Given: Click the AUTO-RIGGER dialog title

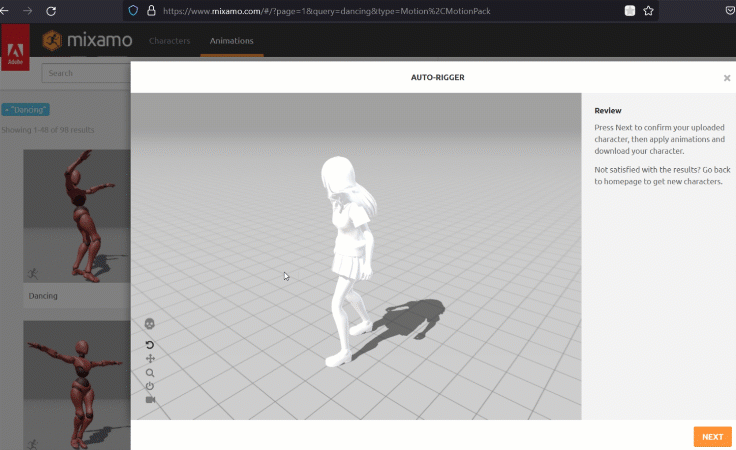Looking at the screenshot, I should pos(437,77).
